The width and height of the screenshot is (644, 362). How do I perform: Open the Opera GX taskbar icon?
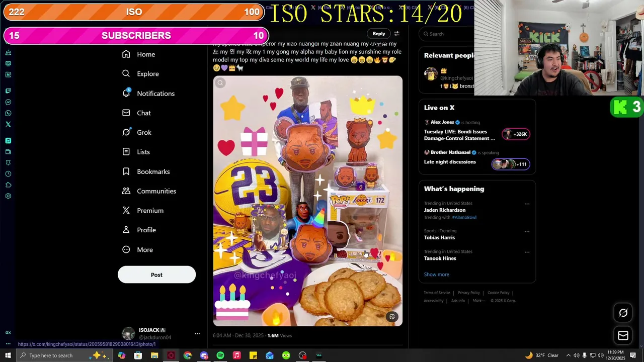tap(171, 355)
